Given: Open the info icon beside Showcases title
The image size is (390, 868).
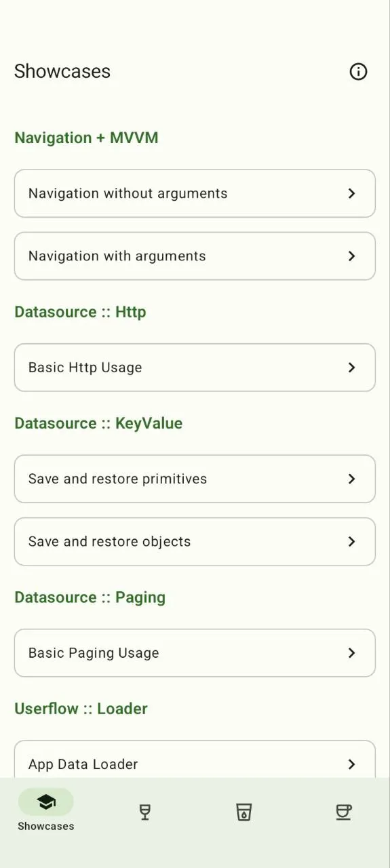Looking at the screenshot, I should 358,71.
